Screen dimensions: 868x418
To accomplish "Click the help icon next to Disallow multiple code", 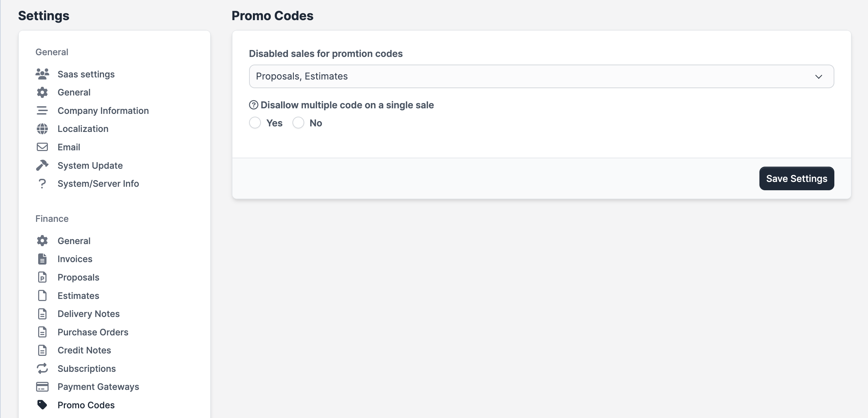I will click(253, 104).
